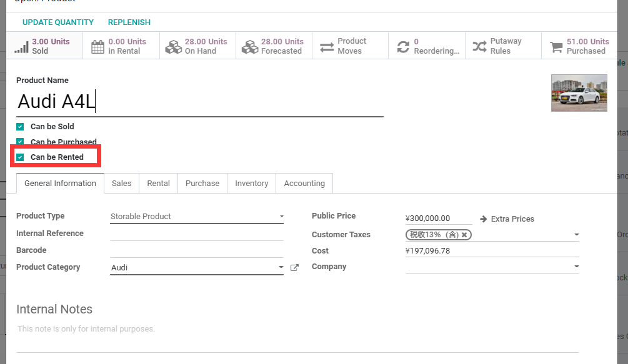The image size is (628, 364).
Task: Open Putaway Rules shuffle icon stat
Action: pyautogui.click(x=504, y=46)
